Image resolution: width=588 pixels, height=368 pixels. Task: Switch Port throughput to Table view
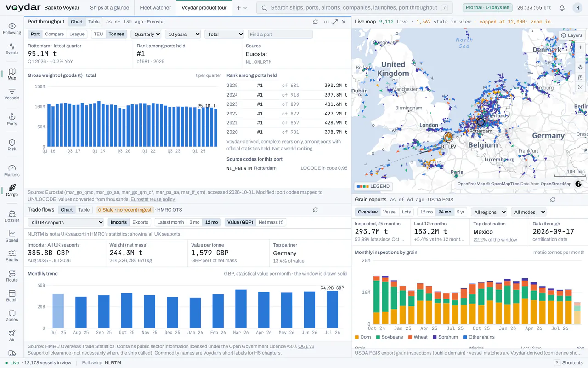coord(94,22)
